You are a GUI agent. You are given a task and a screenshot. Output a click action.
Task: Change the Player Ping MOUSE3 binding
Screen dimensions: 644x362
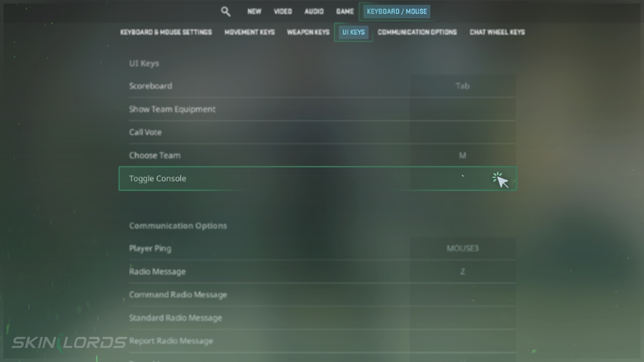pyautogui.click(x=462, y=248)
